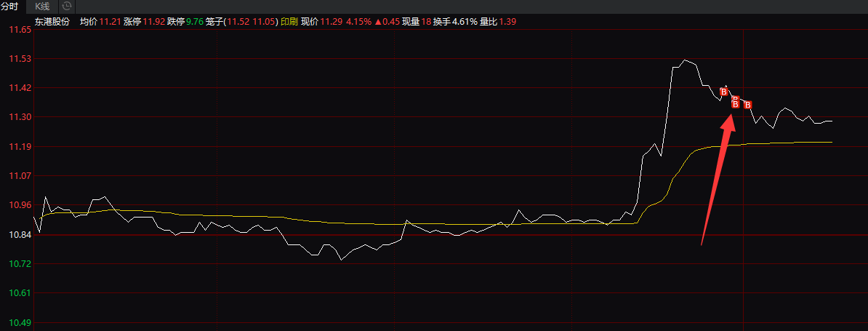
Task: Click the 4.15% change percentage
Action: click(x=358, y=22)
